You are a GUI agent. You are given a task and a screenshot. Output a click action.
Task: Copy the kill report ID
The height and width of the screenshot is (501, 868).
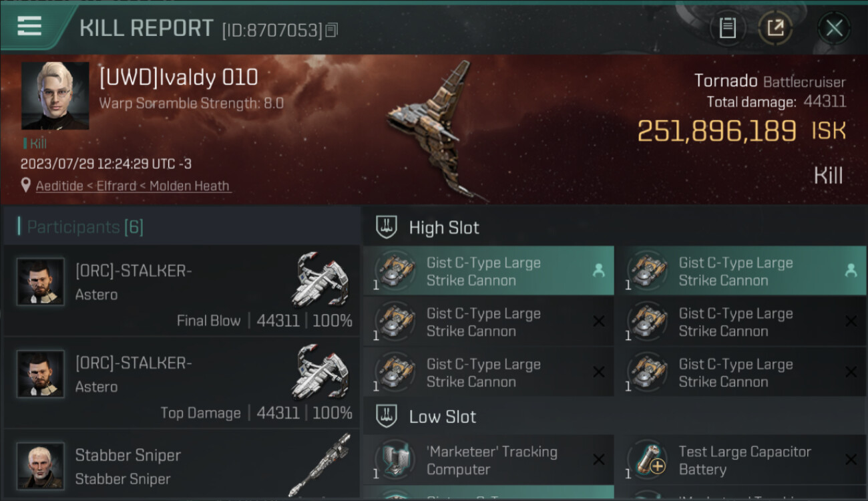click(x=332, y=30)
